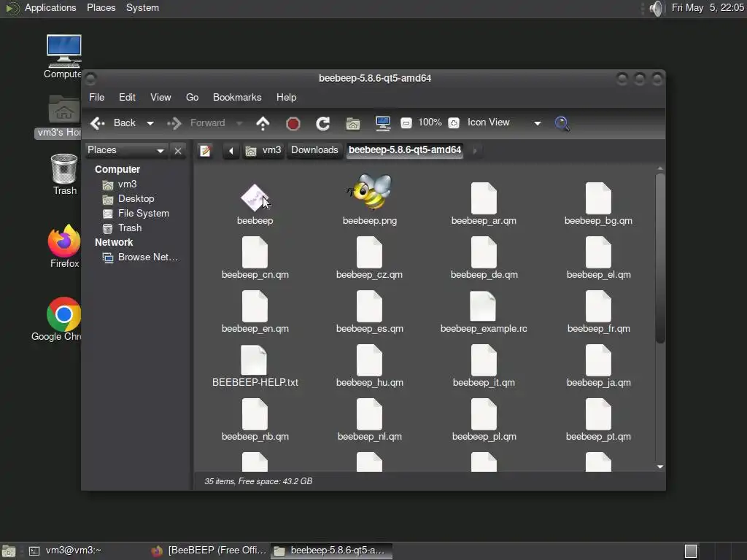
Task: Navigate to Downloads in the path bar
Action: coord(314,150)
